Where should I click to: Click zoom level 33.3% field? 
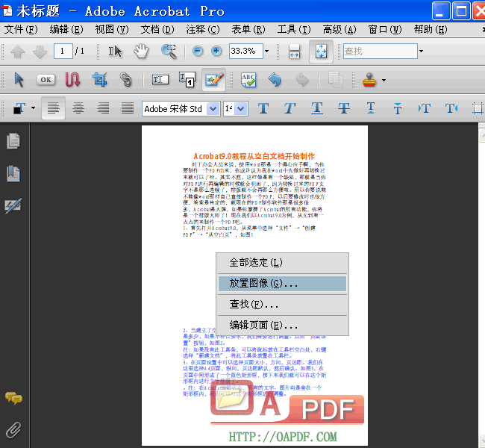[246, 51]
